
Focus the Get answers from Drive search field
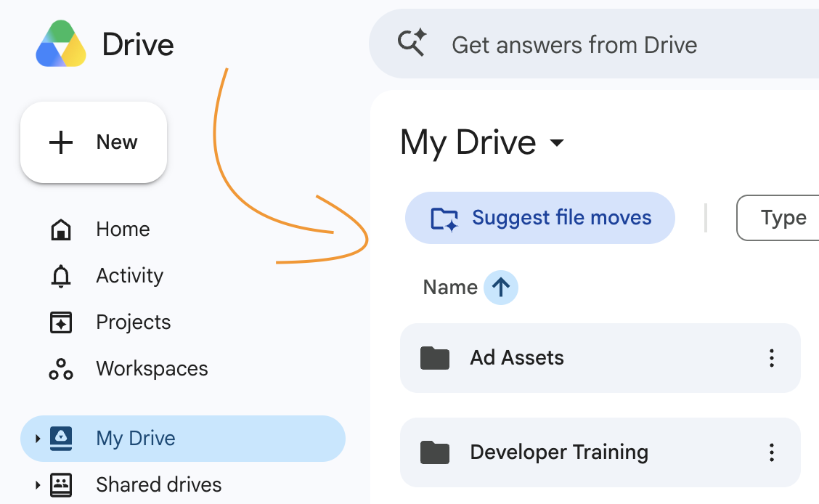594,44
